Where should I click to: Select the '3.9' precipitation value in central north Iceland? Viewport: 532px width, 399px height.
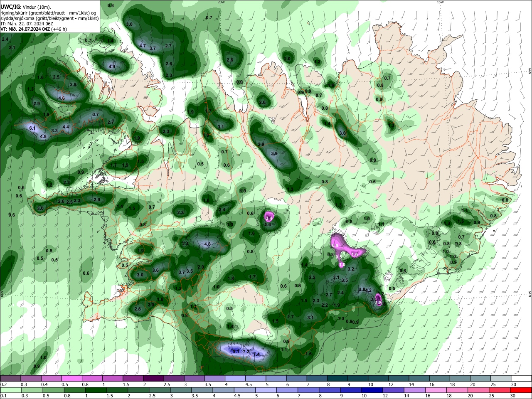tap(274, 153)
